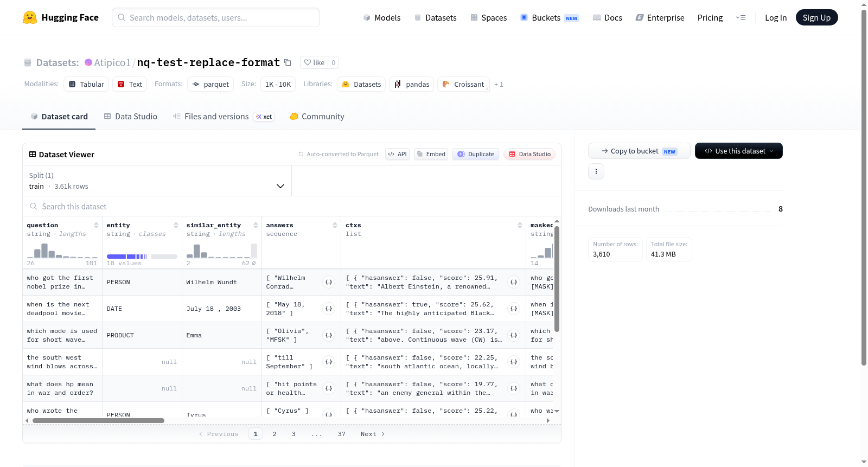Click the API button in viewer

click(397, 154)
